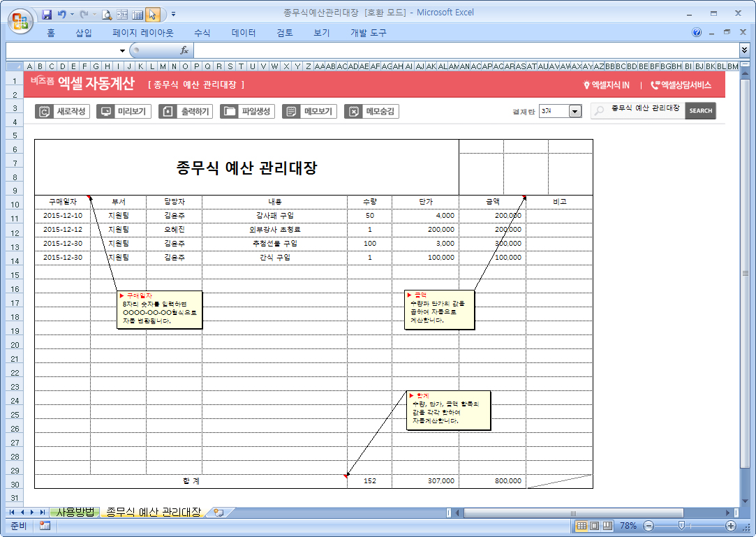Image resolution: width=756 pixels, height=537 pixels.
Task: Open the 보기 ribbon tab
Action: [322, 33]
